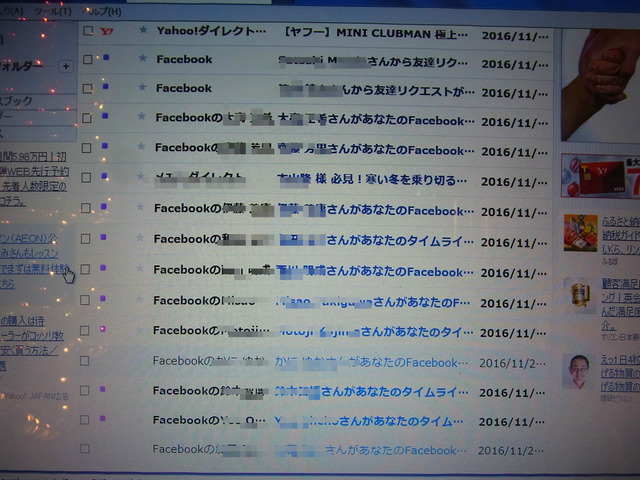Click the unread dot on the 友達リク… mail
Viewport: 640px width, 480px height.
pos(106,58)
